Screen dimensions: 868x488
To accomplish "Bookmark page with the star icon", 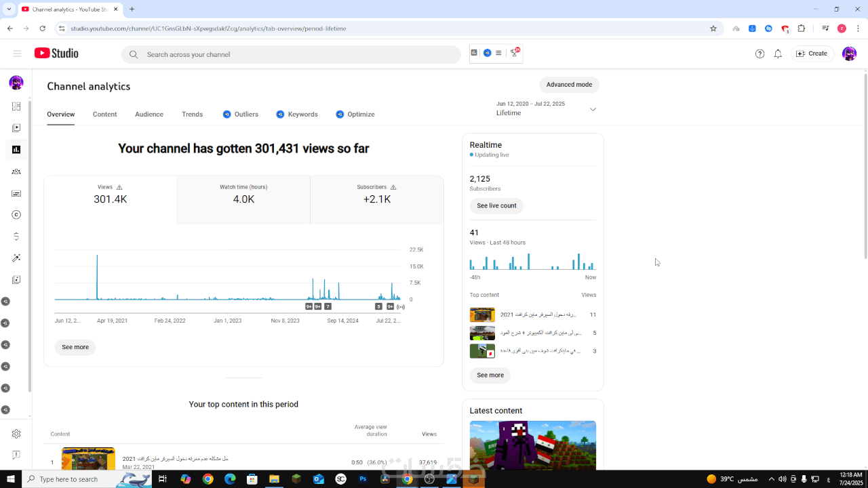I will (x=713, y=28).
